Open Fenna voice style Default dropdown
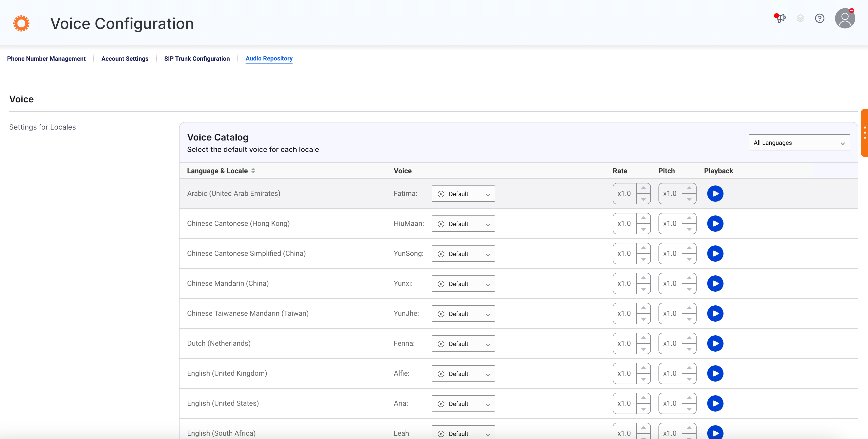Screen dimensions: 868x439 tap(463, 344)
